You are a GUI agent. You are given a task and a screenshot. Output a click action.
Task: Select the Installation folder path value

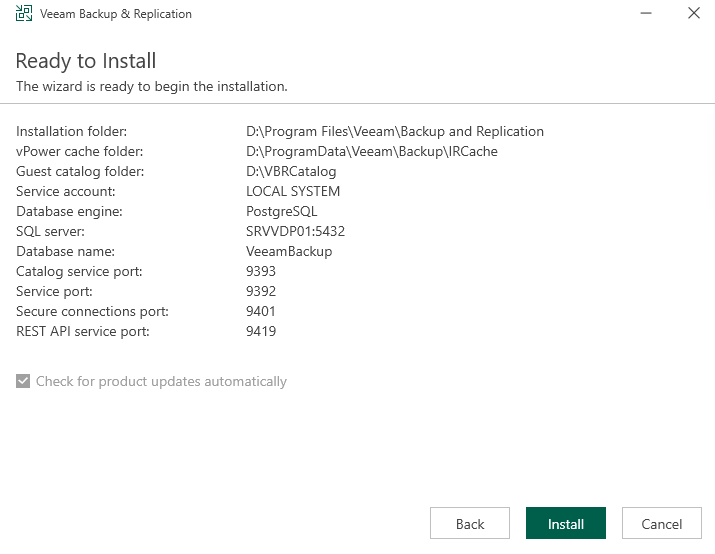pos(394,132)
